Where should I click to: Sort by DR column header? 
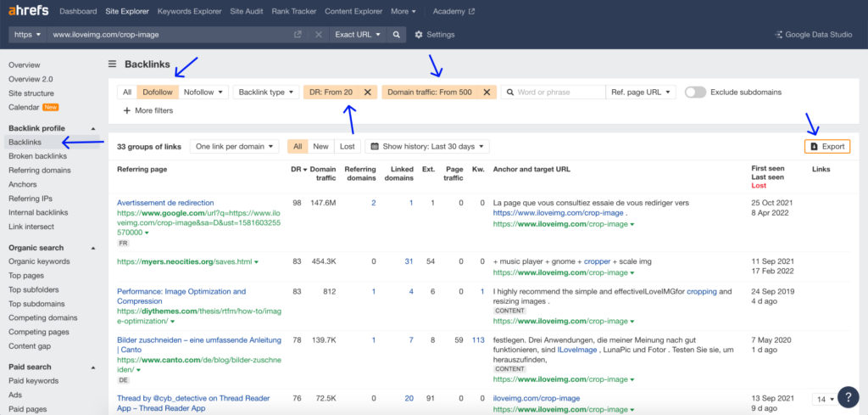[x=299, y=169]
